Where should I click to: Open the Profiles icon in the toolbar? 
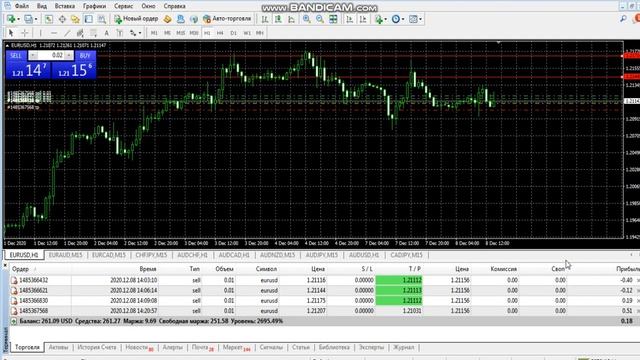pos(29,19)
